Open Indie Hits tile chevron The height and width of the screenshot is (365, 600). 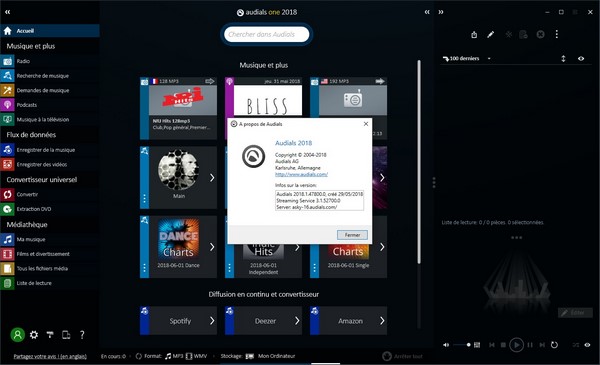(x=297, y=248)
